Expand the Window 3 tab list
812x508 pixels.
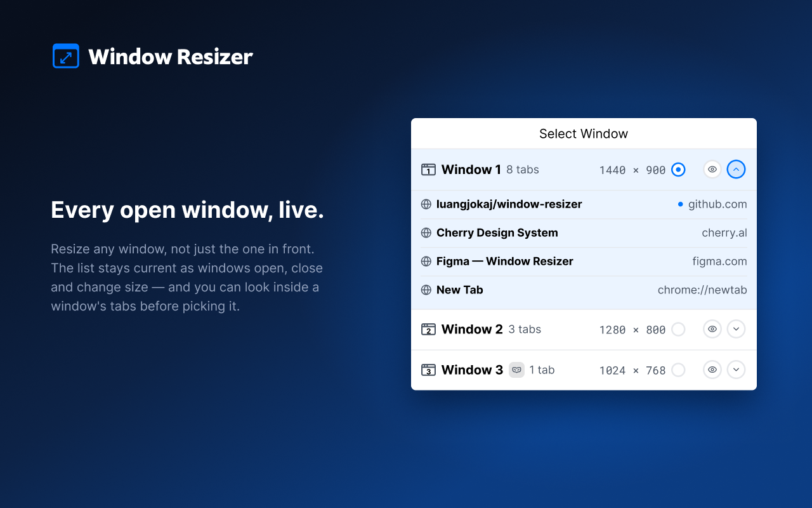pyautogui.click(x=736, y=370)
